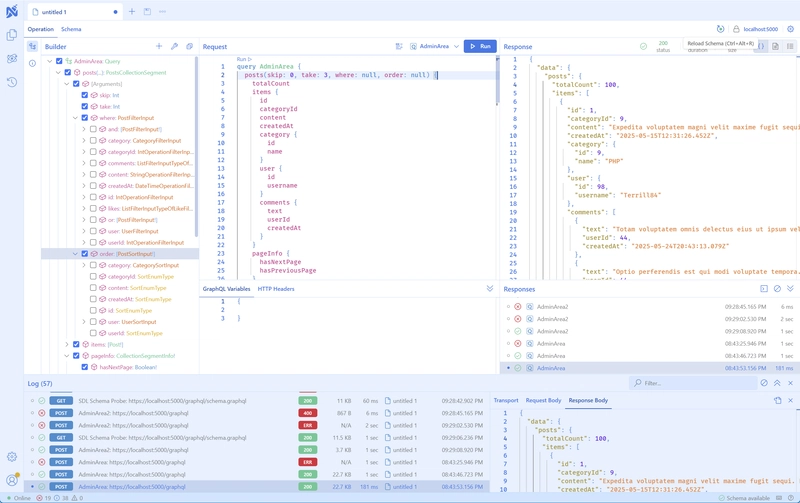Collapse GraphQL Variables panel with double chevron

490,289
